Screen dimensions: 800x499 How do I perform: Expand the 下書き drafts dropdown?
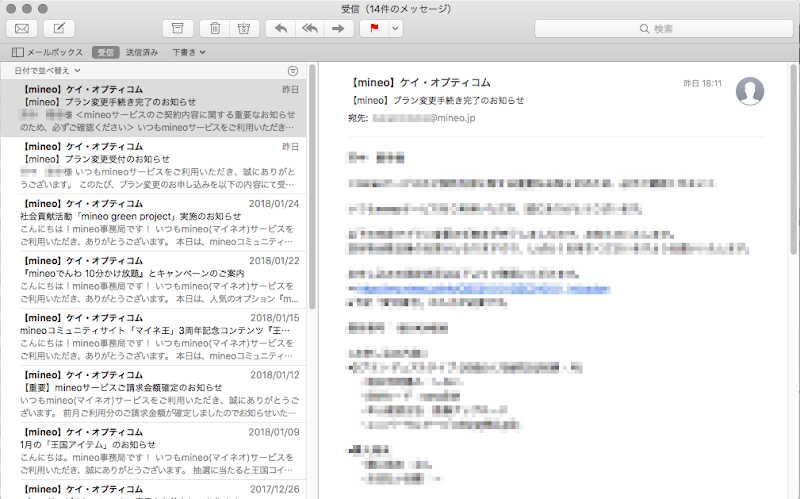point(189,52)
